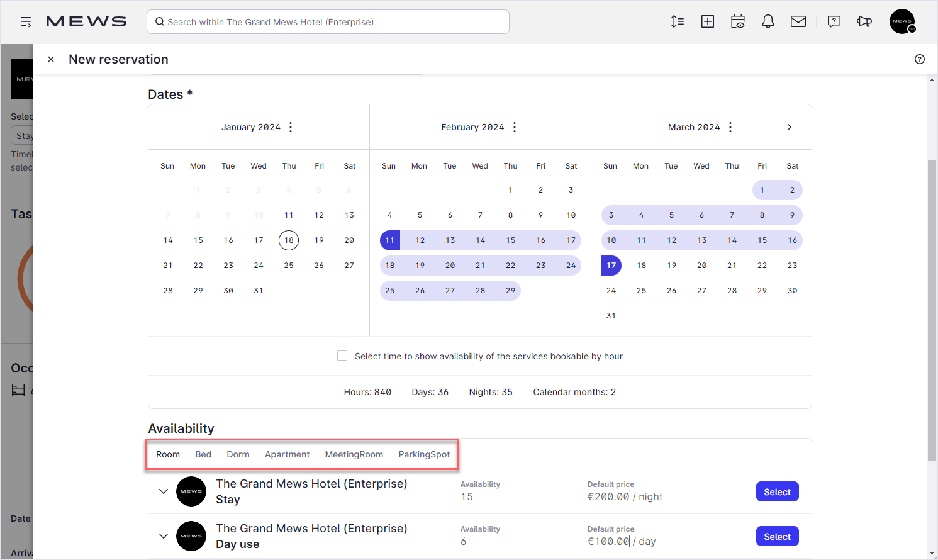Viewport: 938px width, 560px height.
Task: Click the February 2024 month title
Action: click(x=473, y=127)
